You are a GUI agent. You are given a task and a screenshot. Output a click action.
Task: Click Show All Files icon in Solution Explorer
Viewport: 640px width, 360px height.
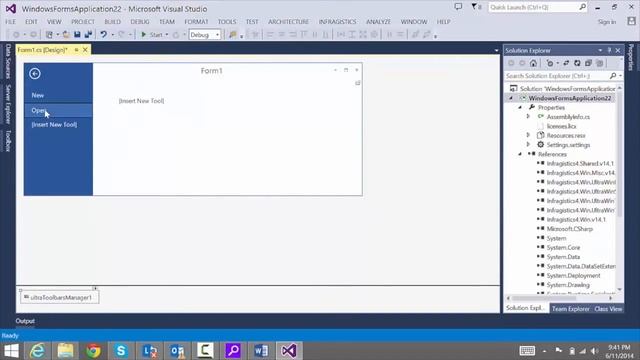[600, 63]
